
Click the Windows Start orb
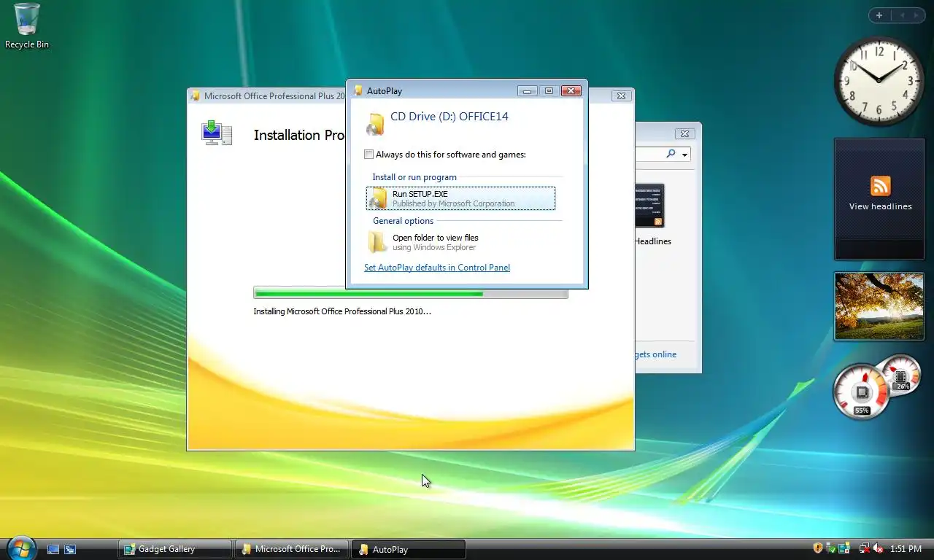click(20, 548)
